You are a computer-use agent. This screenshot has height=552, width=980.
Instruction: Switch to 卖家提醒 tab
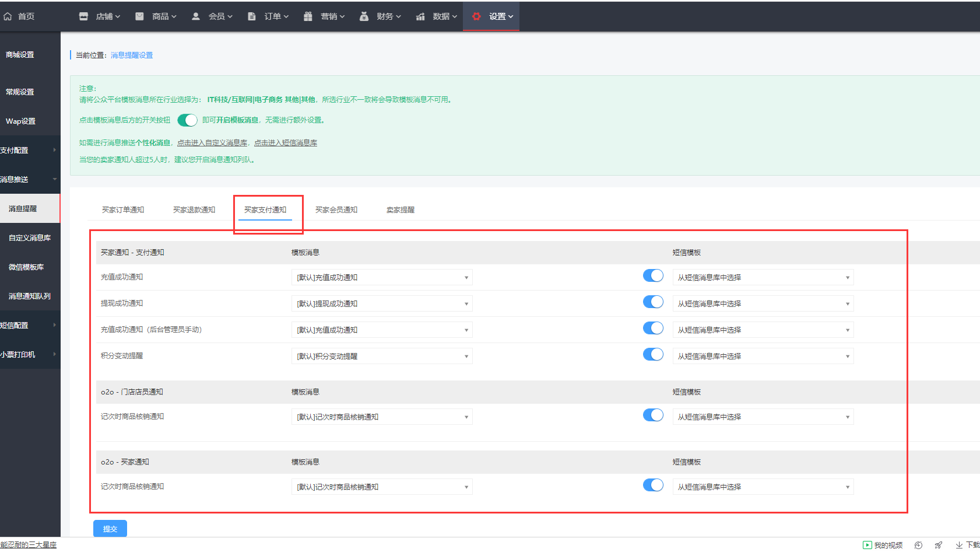[x=401, y=210]
